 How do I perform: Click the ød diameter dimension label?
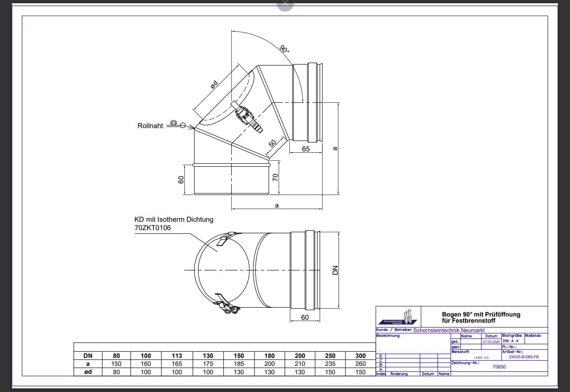[214, 84]
